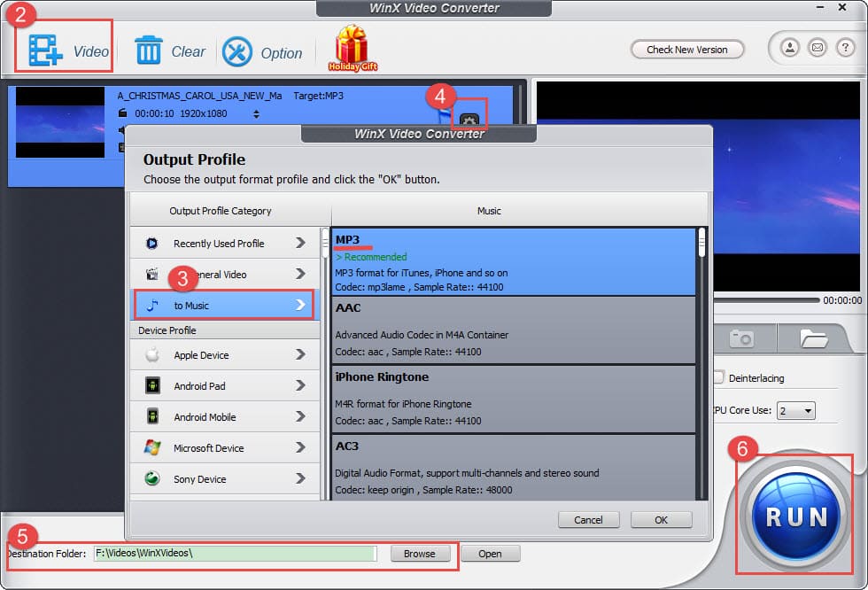Screen dimensions: 868x590
Task: Open the Holiday Gift box icon
Action: [x=353, y=48]
